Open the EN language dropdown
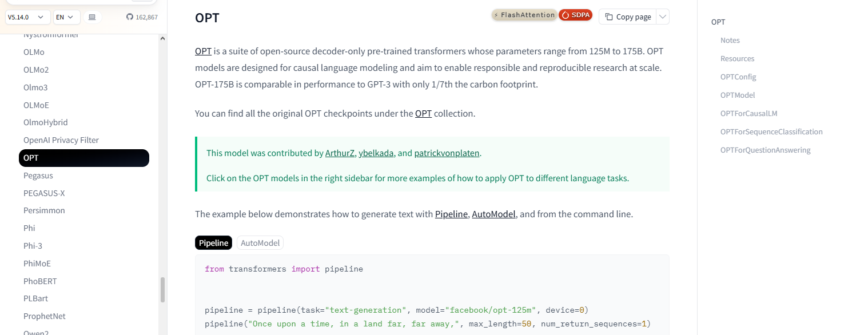Screen dimensions: 868x335 coord(66,17)
